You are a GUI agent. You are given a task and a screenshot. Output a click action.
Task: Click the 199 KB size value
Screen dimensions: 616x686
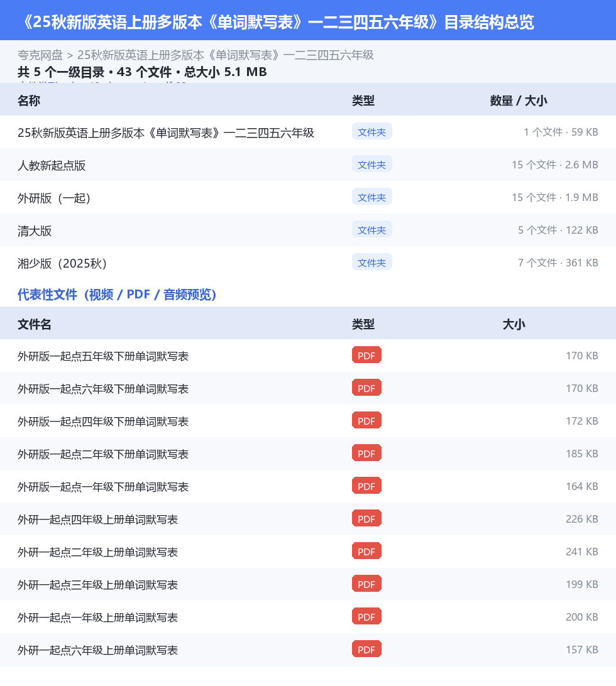pyautogui.click(x=582, y=584)
